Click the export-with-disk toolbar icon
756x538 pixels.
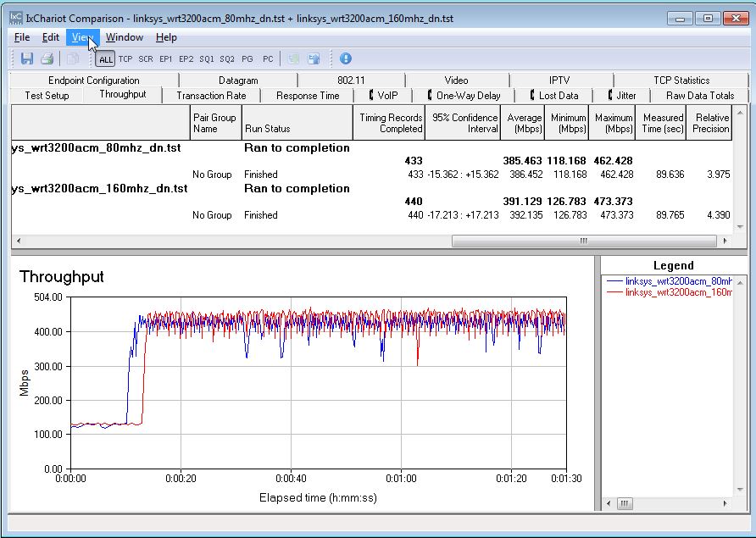tap(314, 58)
